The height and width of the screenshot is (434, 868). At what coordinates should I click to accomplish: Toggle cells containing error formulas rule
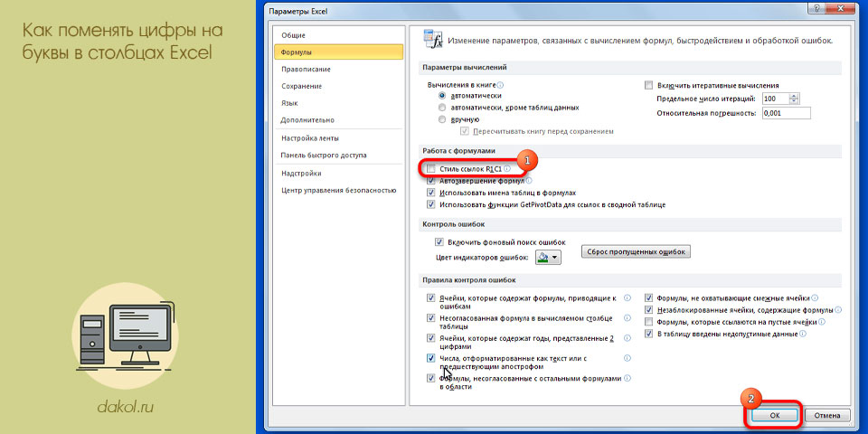click(x=431, y=297)
